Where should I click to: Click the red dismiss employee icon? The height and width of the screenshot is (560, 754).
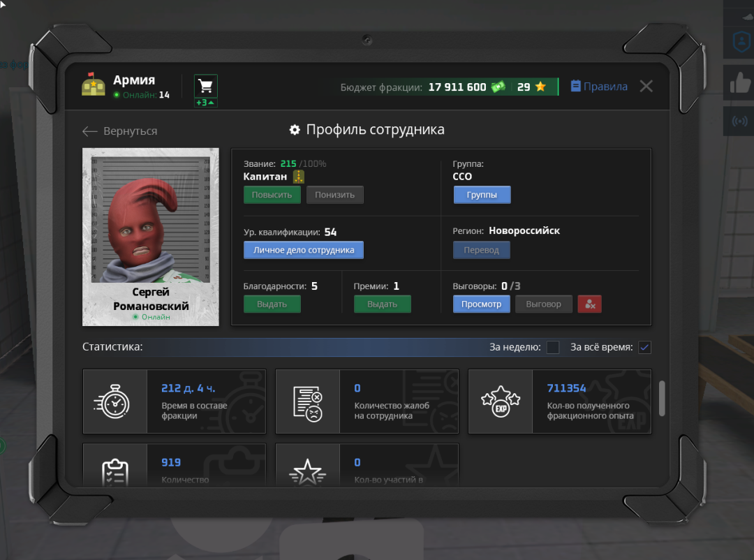[589, 304]
